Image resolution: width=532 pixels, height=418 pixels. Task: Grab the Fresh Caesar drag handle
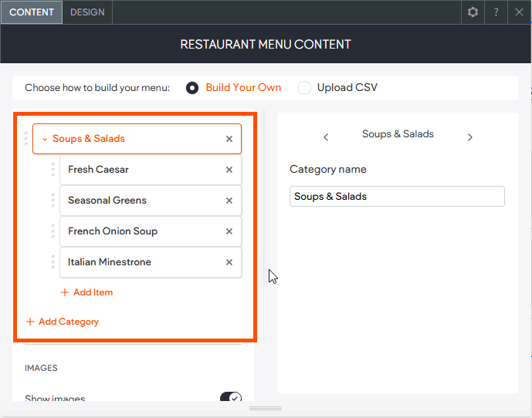[53, 170]
